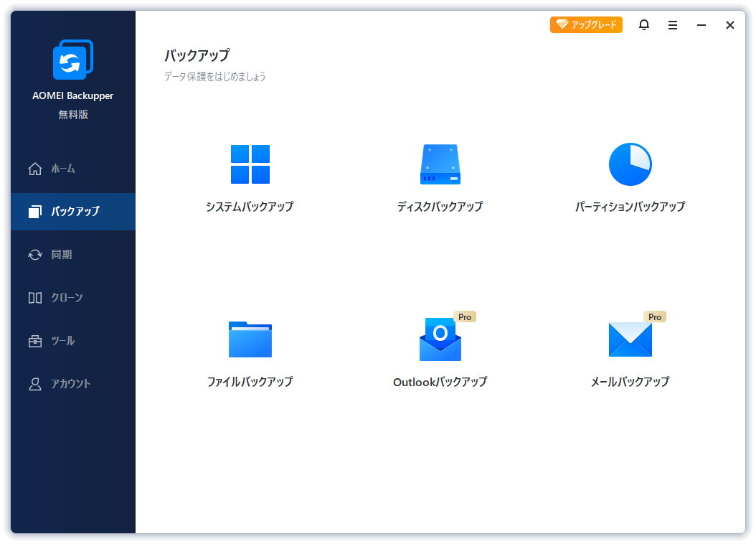Open Partition Backup pie chart icon

click(x=630, y=164)
